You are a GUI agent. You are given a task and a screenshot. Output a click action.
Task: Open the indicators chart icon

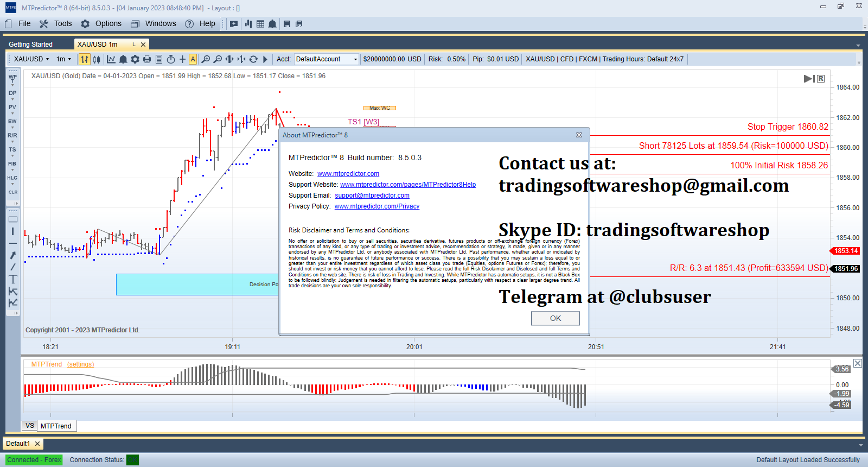[x=111, y=59]
